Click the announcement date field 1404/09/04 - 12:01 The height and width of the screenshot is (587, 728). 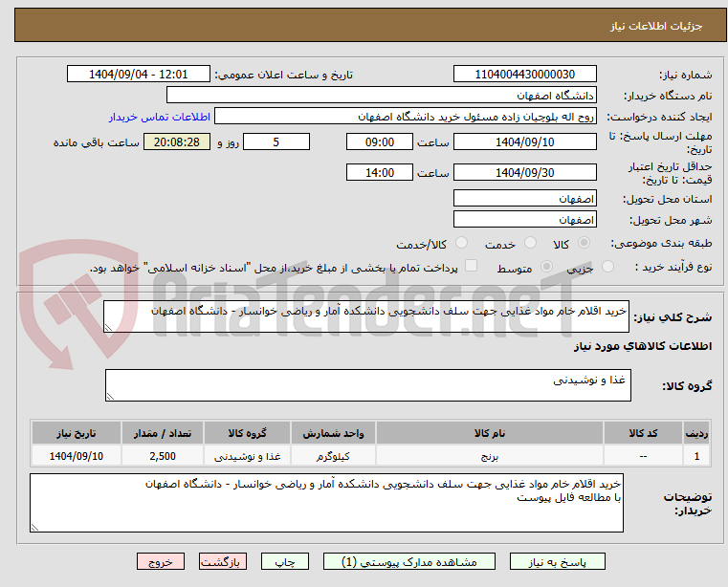click(139, 74)
